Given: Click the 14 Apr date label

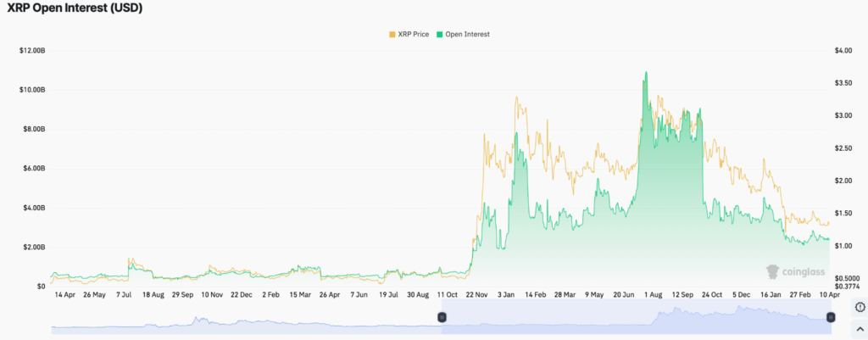Looking at the screenshot, I should pyautogui.click(x=65, y=295).
